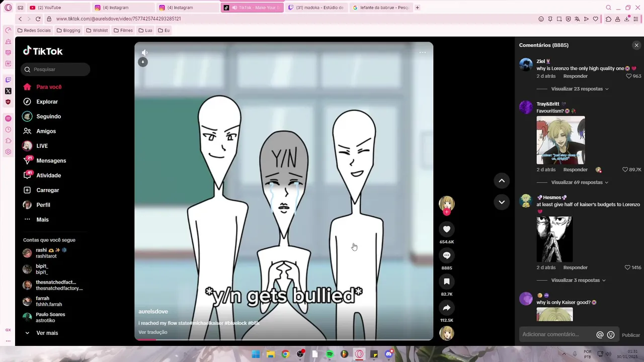The image size is (644, 362).
Task: Open the video's three-dot options menu
Action: 423,52
